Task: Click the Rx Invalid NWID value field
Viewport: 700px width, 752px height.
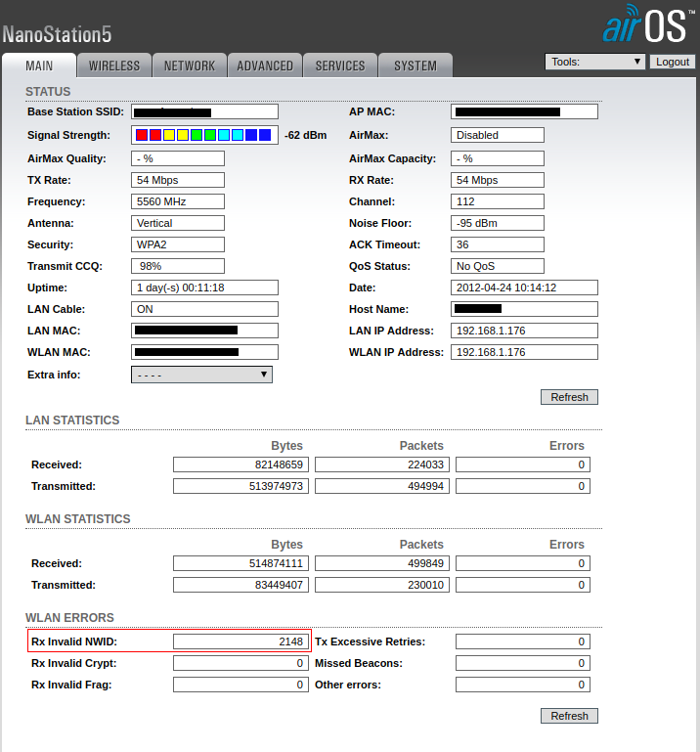Action: pos(241,641)
